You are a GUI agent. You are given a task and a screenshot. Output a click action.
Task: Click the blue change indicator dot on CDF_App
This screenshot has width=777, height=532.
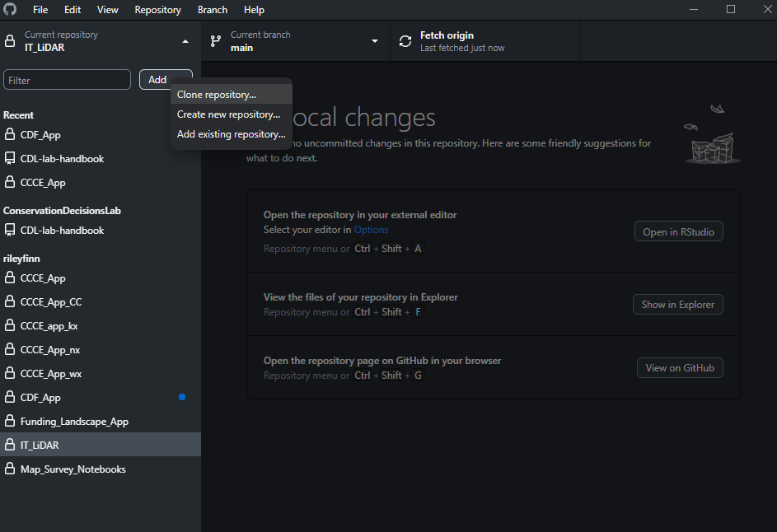(182, 398)
